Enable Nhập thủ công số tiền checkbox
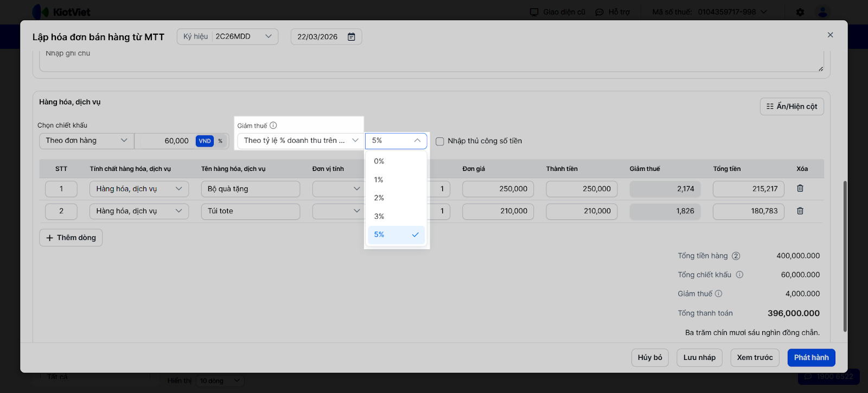The image size is (868, 393). (440, 141)
